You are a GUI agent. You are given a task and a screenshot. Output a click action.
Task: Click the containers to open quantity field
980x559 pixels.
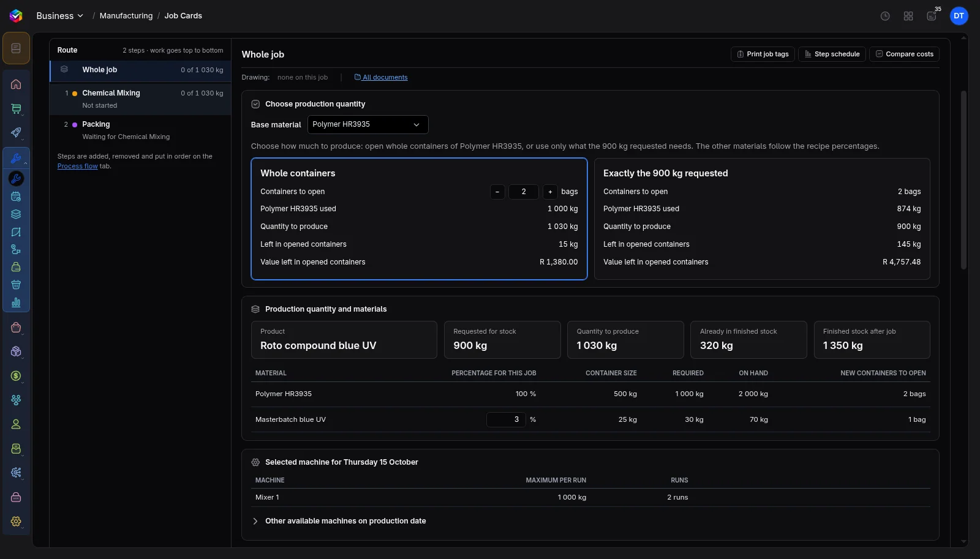point(524,192)
